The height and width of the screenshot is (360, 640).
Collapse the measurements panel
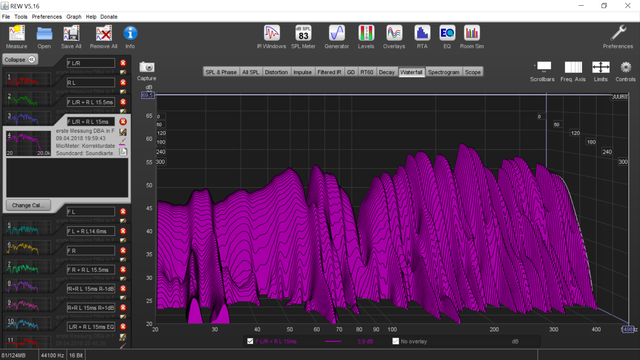click(20, 60)
